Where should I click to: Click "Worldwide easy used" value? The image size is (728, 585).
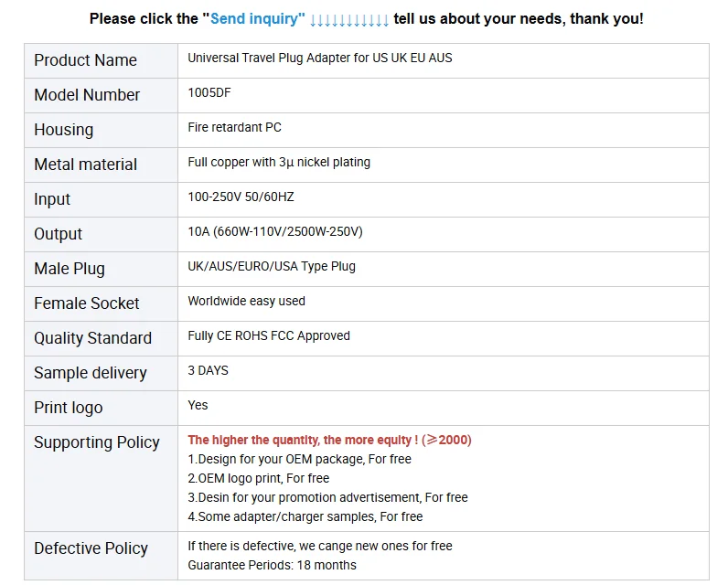click(247, 302)
